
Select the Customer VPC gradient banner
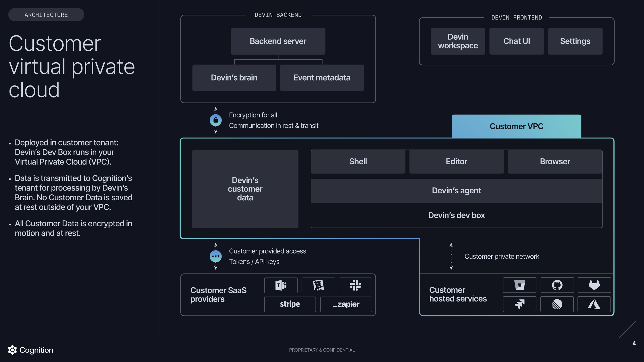pos(516,126)
